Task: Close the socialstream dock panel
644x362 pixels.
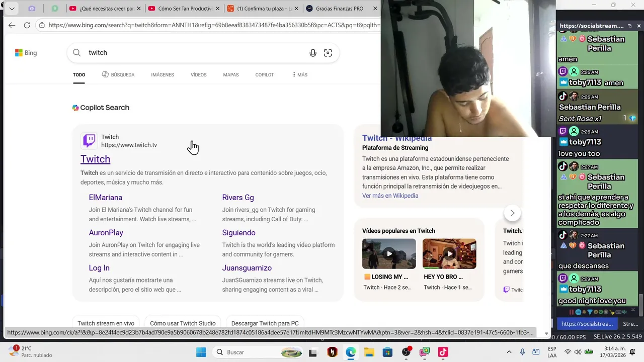Action: [x=639, y=26]
